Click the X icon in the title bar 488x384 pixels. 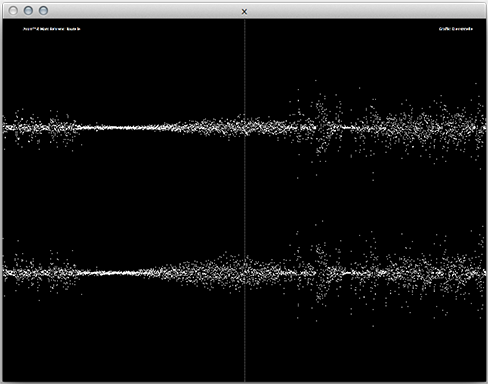click(x=244, y=12)
